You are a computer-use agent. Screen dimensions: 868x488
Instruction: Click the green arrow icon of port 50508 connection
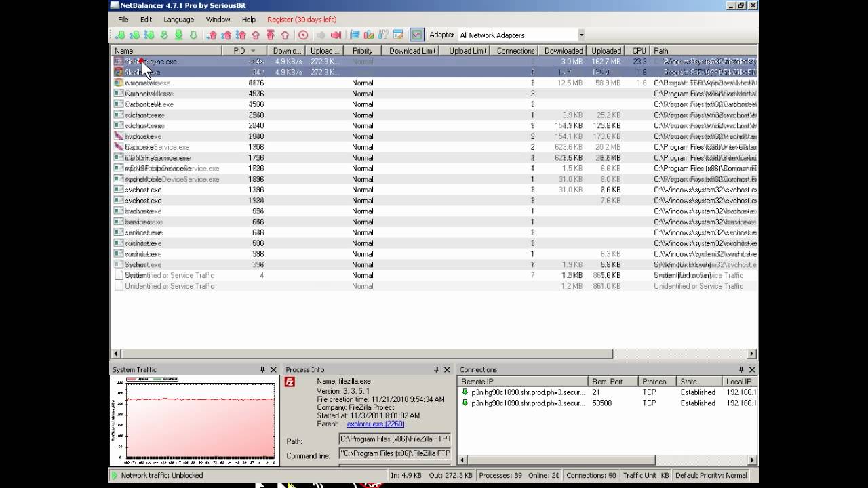465,403
